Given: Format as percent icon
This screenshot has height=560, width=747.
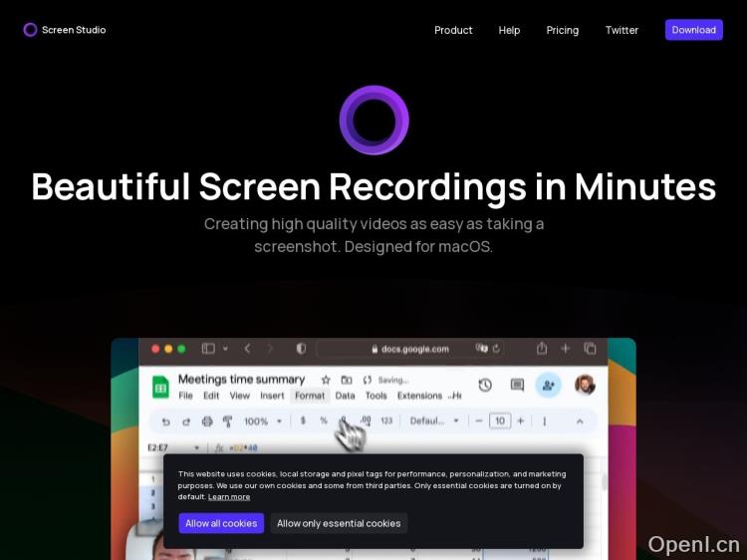Looking at the screenshot, I should point(324,420).
